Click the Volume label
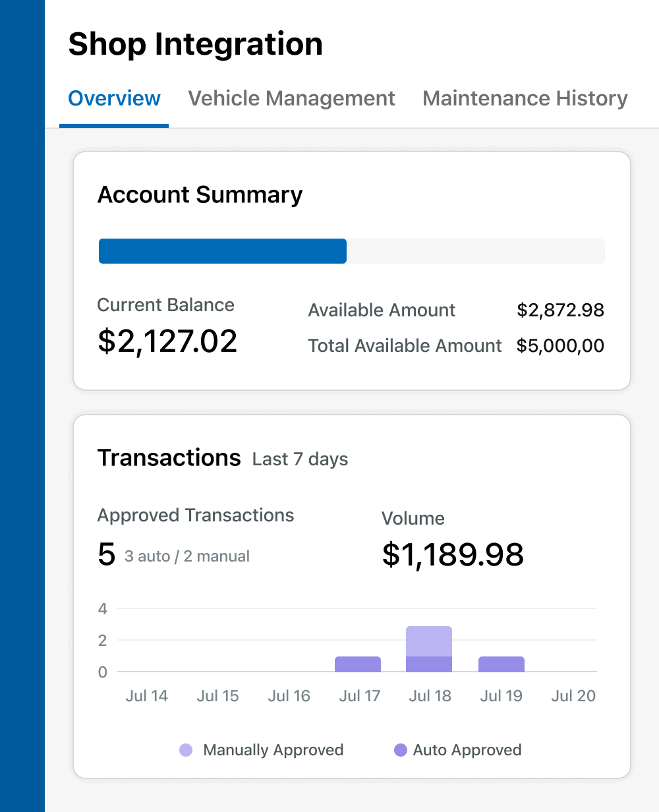659x812 pixels. click(413, 519)
